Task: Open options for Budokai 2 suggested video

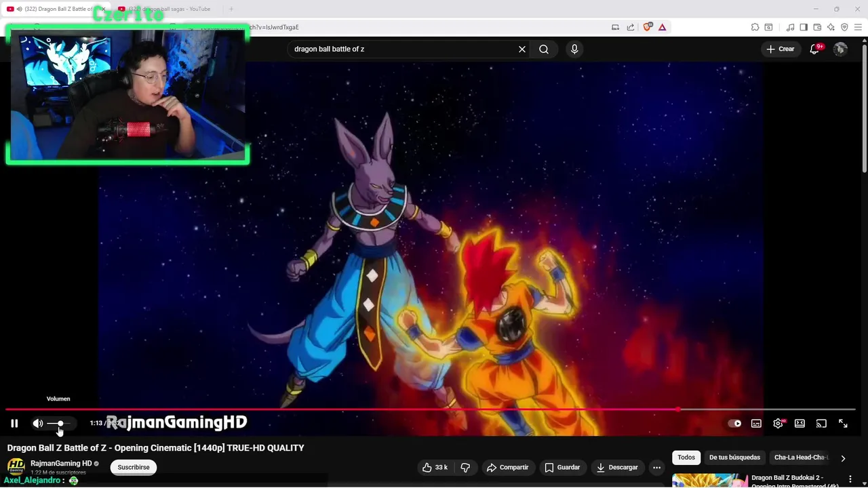Action: (850, 479)
